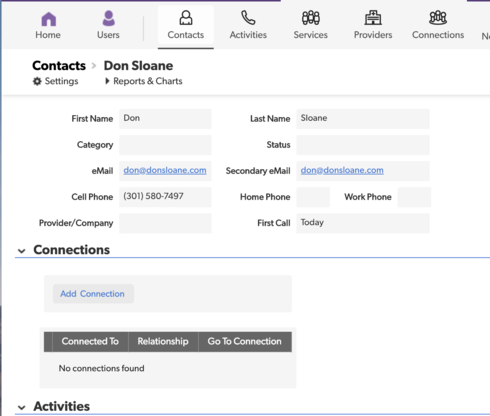Click the Contacts breadcrumb heading
The height and width of the screenshot is (416, 490).
[x=59, y=66]
